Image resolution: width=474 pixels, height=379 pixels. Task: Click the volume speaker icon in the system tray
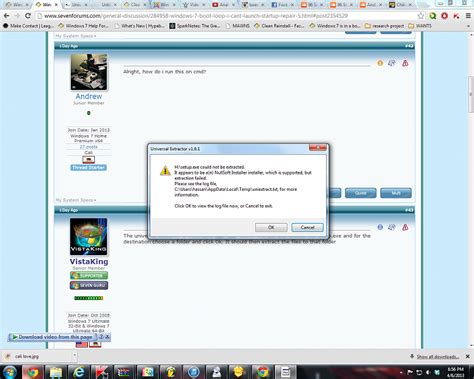428,372
